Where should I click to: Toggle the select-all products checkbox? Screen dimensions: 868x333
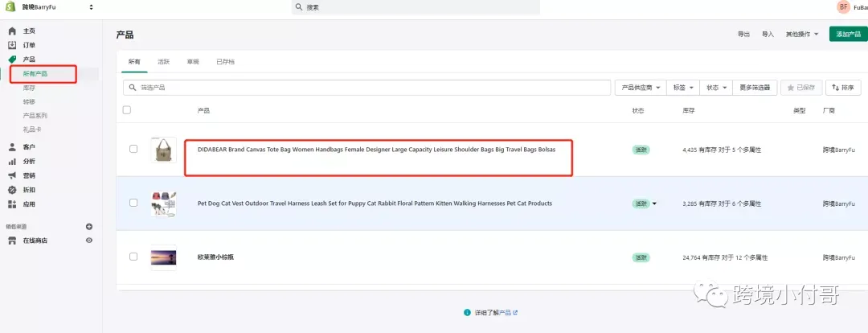127,110
